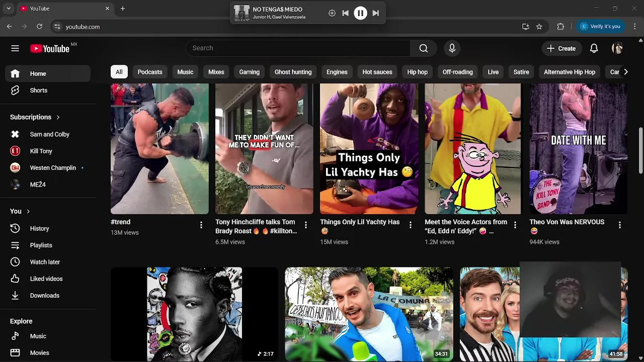This screenshot has height=362, width=644.
Task: Open Westen Champlin channel
Action: point(48,167)
